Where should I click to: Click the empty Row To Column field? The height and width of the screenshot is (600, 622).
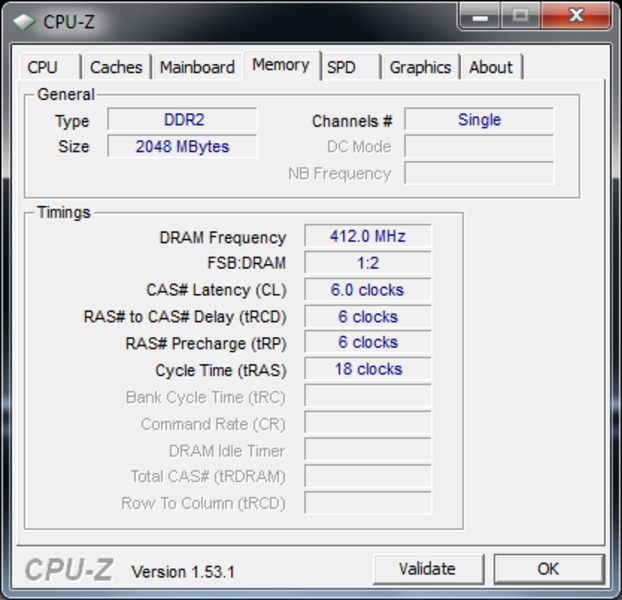(368, 503)
